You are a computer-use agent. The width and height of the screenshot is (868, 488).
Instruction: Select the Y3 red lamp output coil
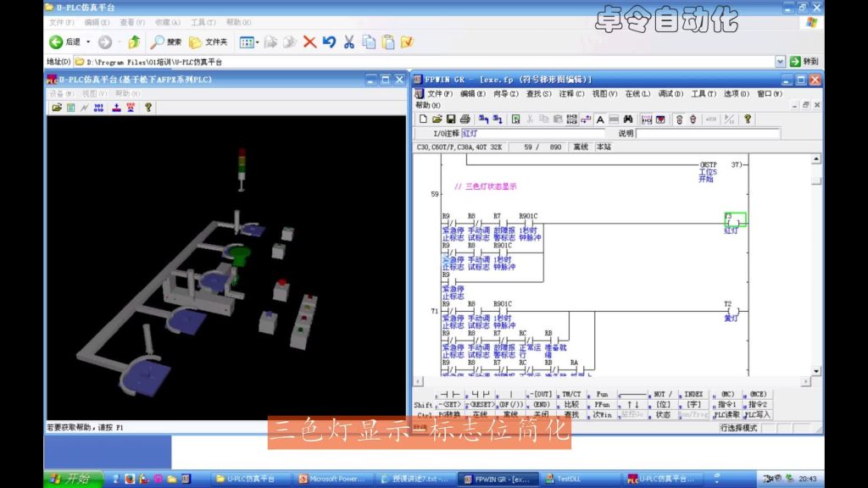[x=734, y=222]
